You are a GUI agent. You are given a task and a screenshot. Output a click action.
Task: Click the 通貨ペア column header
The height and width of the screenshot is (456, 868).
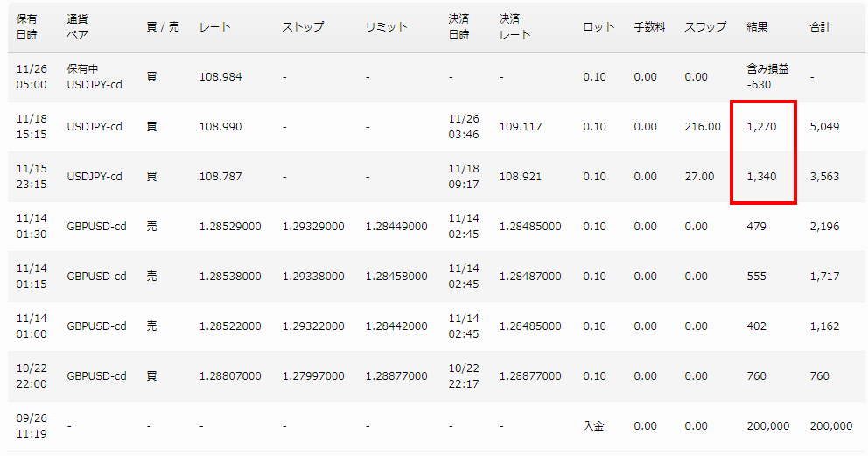[82, 27]
